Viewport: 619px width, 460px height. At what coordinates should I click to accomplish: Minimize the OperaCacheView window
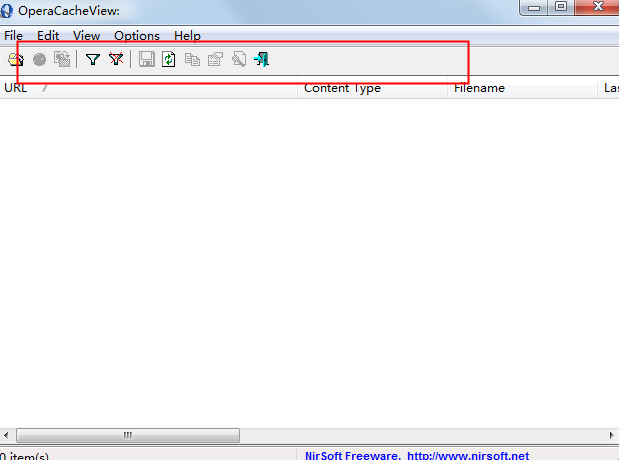[x=534, y=8]
